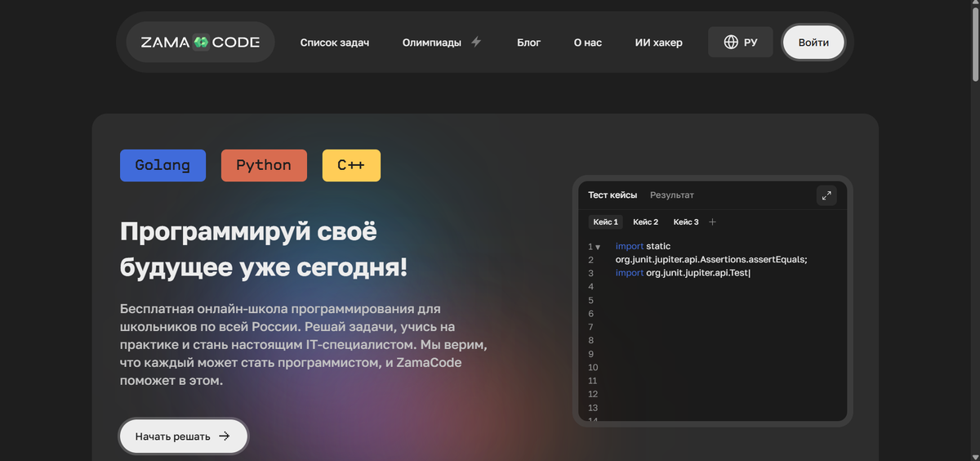This screenshot has width=980, height=461.
Task: Open the ИИ хакер section
Action: click(659, 43)
